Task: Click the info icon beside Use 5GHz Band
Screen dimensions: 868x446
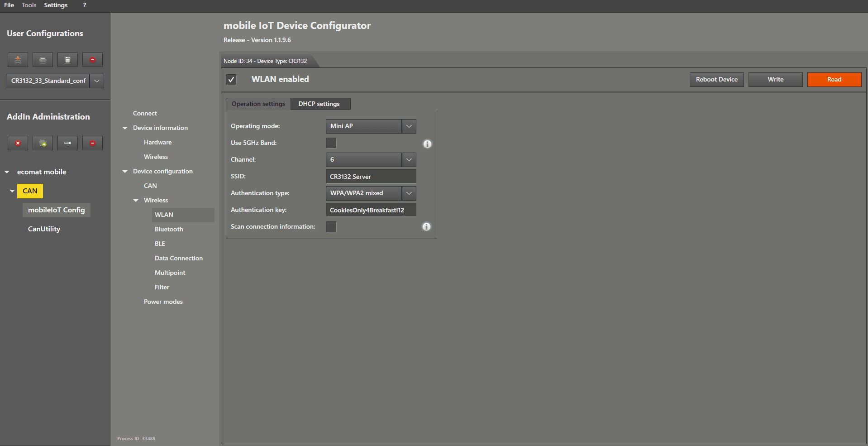Action: click(x=427, y=144)
